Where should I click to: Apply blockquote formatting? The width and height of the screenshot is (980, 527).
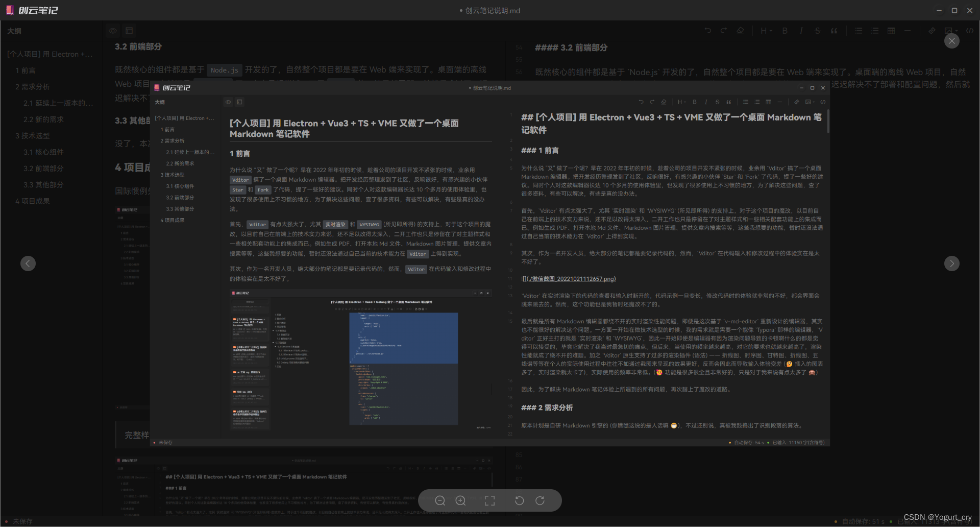(x=834, y=31)
